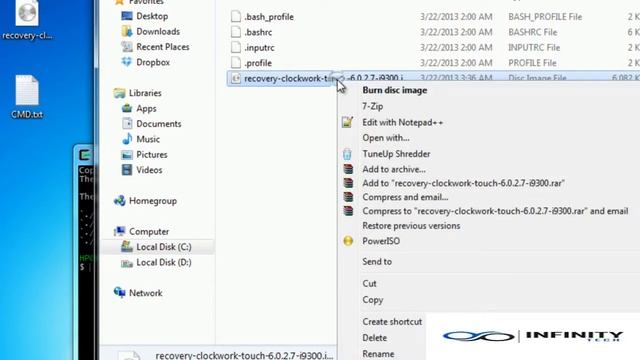Click WinRAR icon beside Add to archive

point(348,169)
